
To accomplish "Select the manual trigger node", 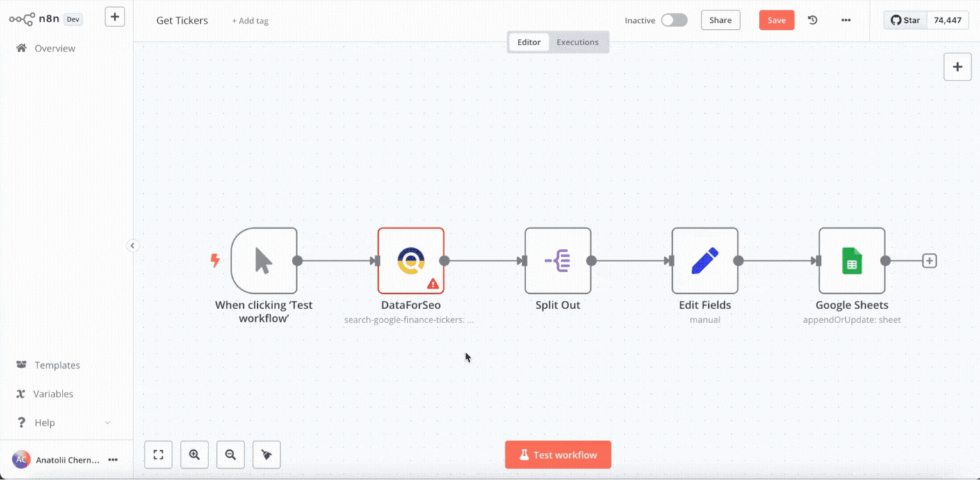I will 264,260.
